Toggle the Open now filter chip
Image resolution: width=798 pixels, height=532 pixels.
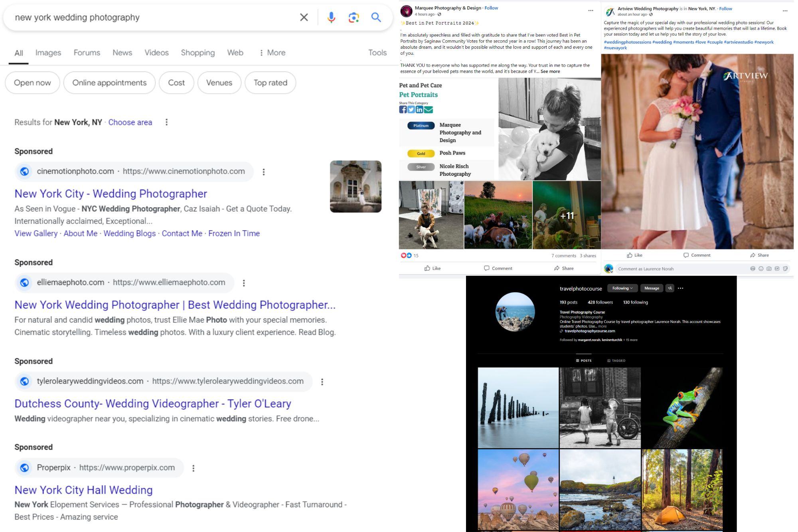[32, 83]
